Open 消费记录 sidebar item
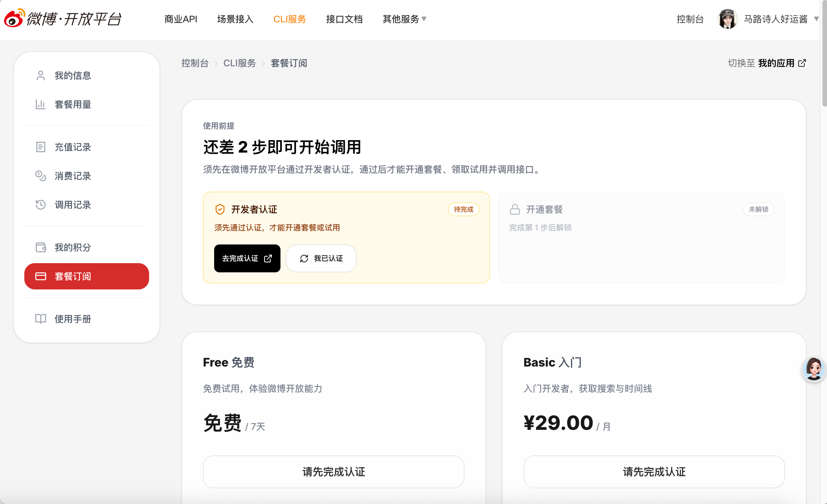This screenshot has height=504, width=827. point(87,176)
